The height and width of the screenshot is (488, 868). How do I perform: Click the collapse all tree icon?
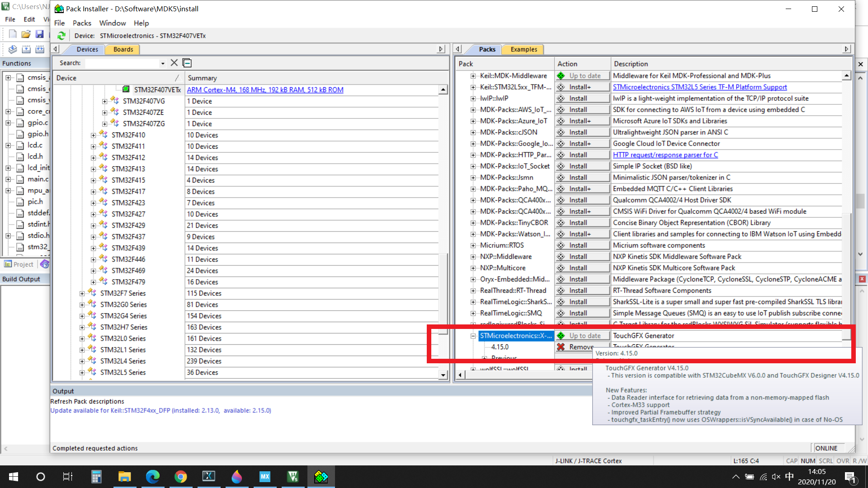187,63
